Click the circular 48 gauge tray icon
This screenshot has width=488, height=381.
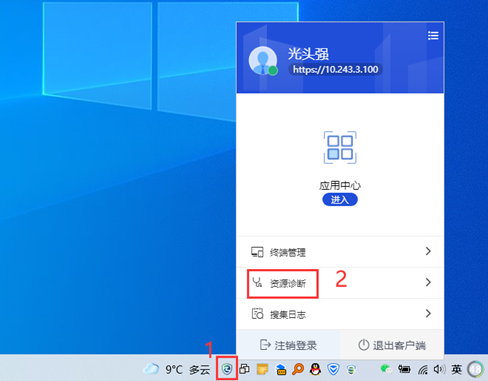[x=476, y=369]
